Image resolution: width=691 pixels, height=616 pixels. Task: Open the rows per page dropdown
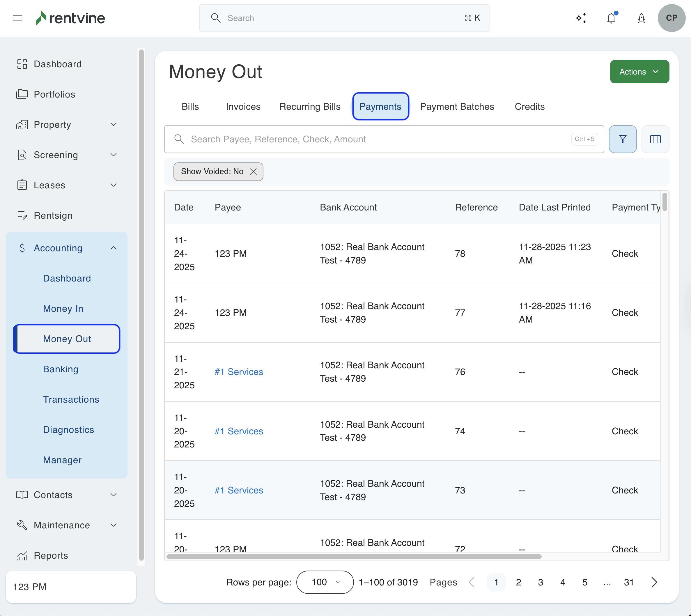click(325, 582)
